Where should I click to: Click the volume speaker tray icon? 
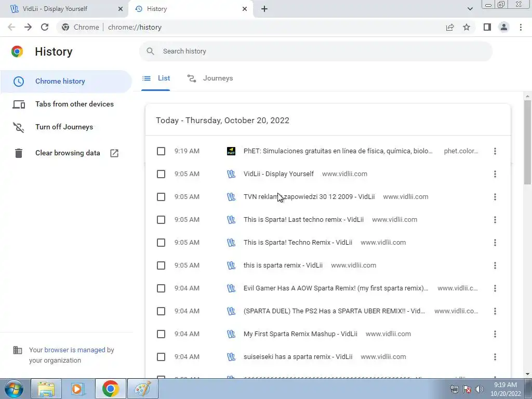point(480,389)
